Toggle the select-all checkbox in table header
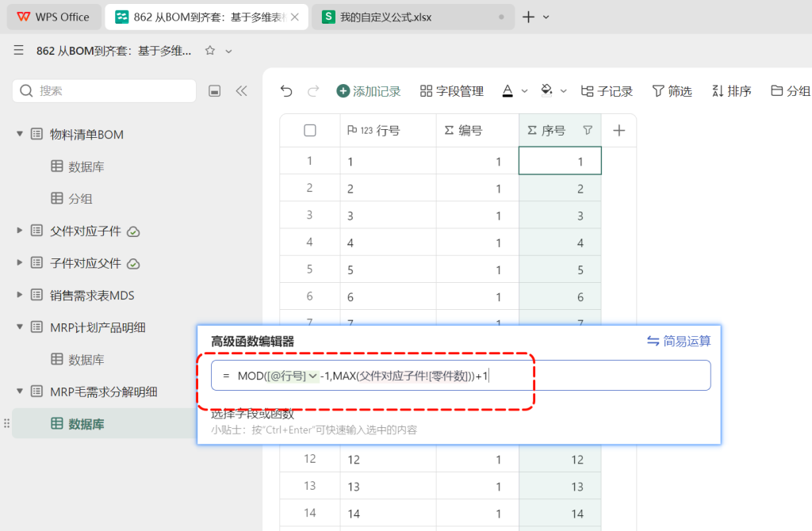 (x=310, y=131)
